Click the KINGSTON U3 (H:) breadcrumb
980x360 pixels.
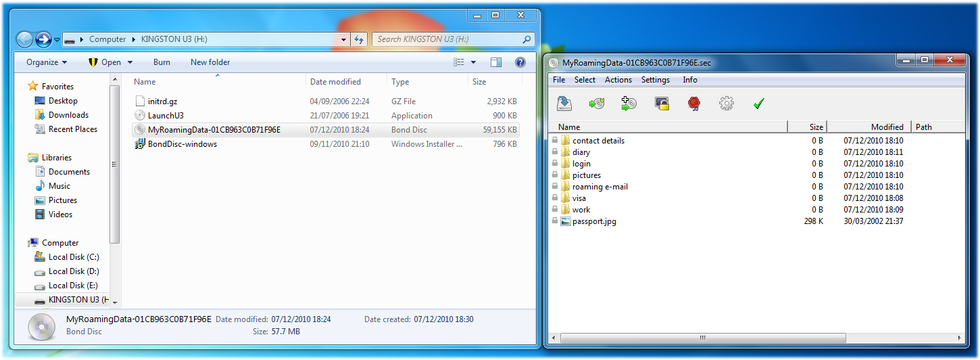pyautogui.click(x=174, y=39)
